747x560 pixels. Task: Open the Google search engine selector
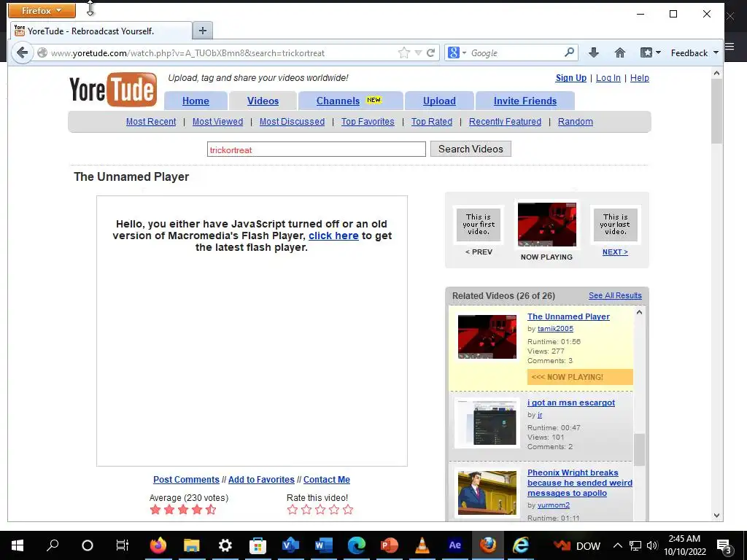coord(457,52)
